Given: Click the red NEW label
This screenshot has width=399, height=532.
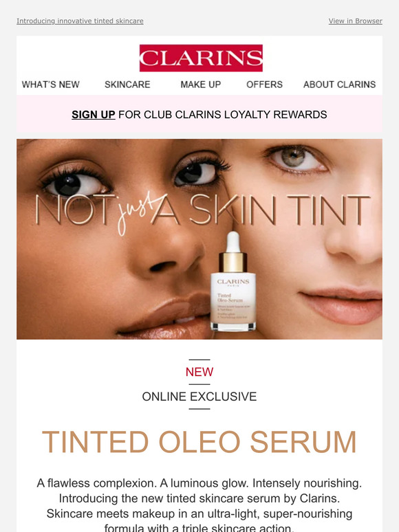Looking at the screenshot, I should 199,372.
